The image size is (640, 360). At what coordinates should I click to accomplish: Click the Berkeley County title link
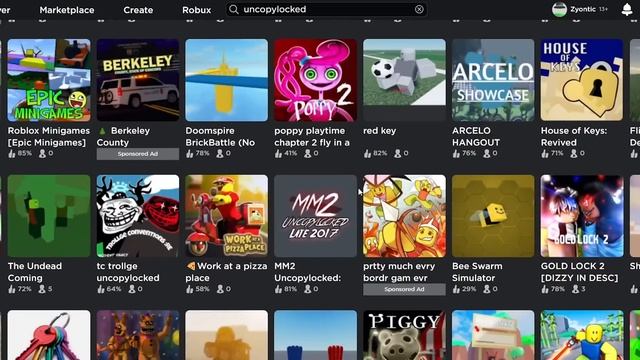(123, 136)
